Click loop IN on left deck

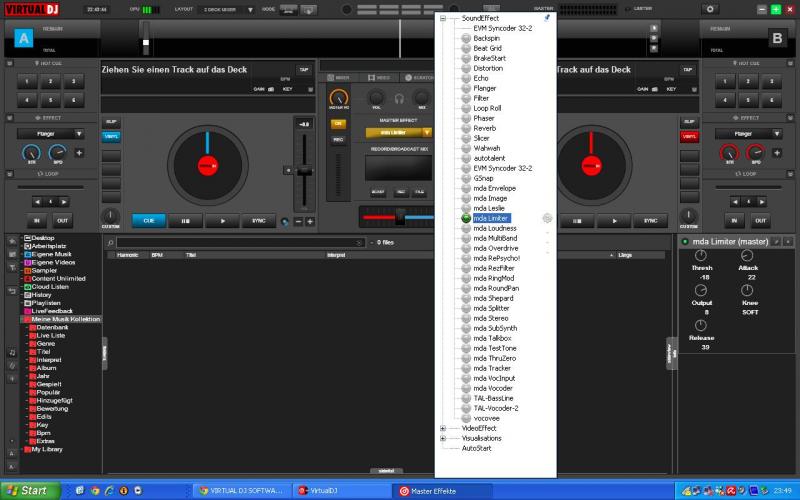(37, 221)
